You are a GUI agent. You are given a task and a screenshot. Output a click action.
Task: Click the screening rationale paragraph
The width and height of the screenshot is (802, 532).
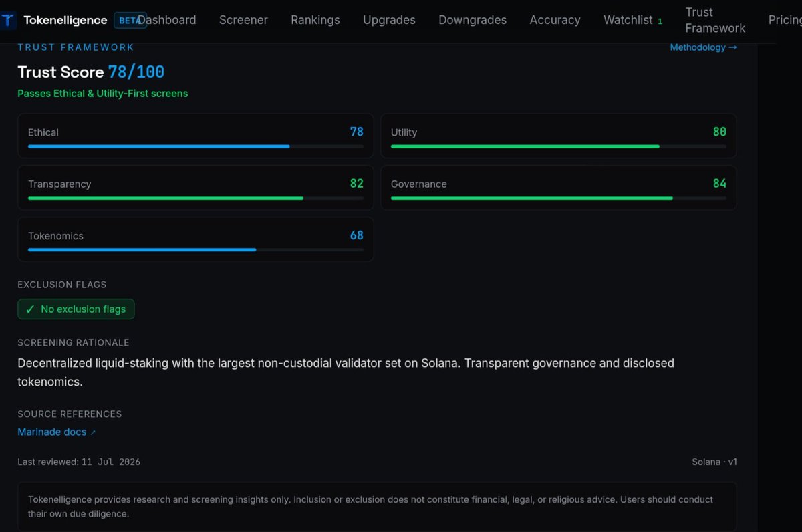coord(346,372)
